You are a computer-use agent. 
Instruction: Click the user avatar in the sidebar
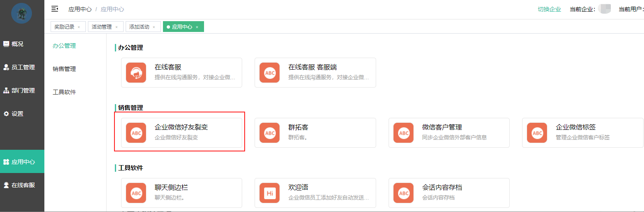[22, 13]
